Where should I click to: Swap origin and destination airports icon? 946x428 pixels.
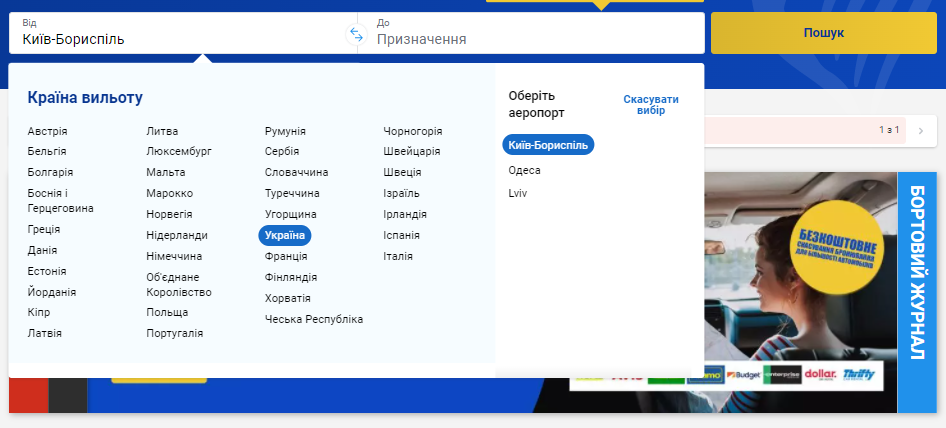357,34
